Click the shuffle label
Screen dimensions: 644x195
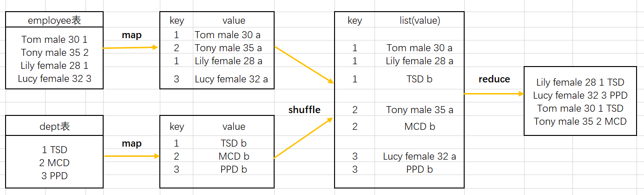(x=304, y=109)
